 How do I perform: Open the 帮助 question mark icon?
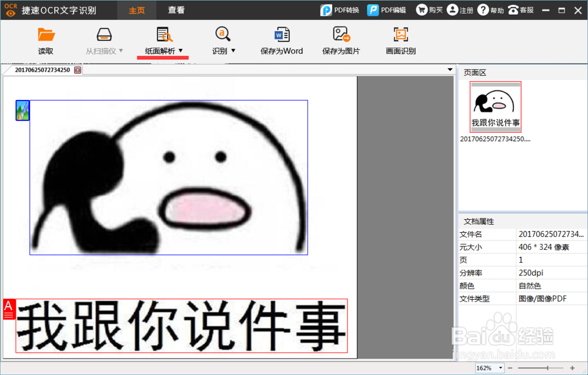483,10
